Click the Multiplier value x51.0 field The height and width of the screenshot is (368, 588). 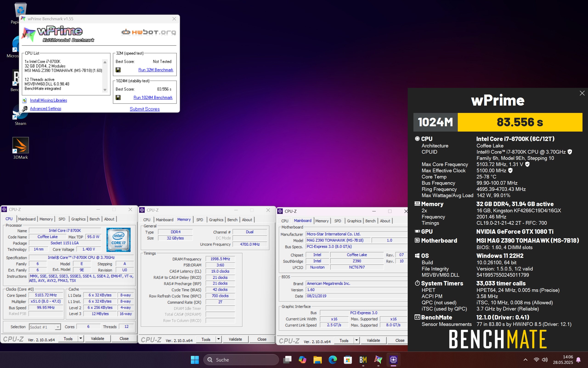tap(46, 301)
